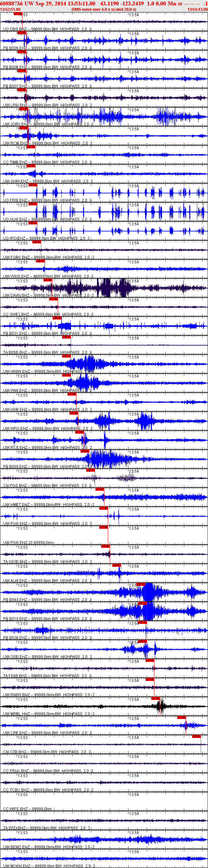Viewport: 208px width, 868px height.
Task: Click the start time 13:52:51.00
Action: click(x=10, y=10)
